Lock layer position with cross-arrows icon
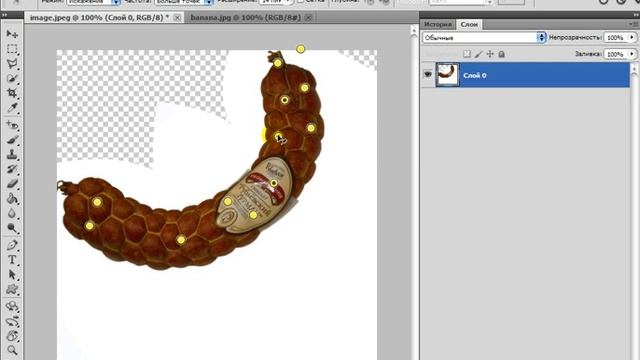Image resolution: width=640 pixels, height=360 pixels. (x=490, y=54)
